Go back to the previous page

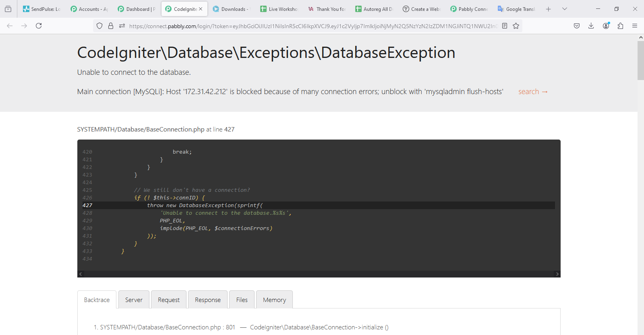pos(10,26)
